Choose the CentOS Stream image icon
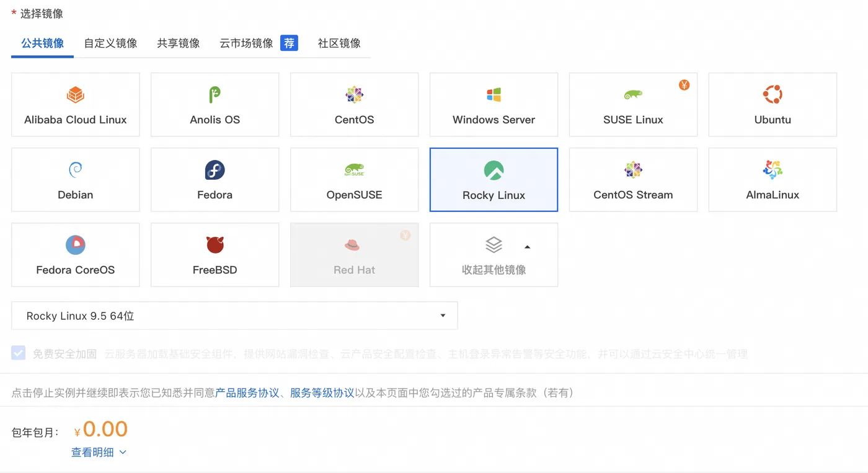Image resolution: width=868 pixels, height=473 pixels. point(633,170)
